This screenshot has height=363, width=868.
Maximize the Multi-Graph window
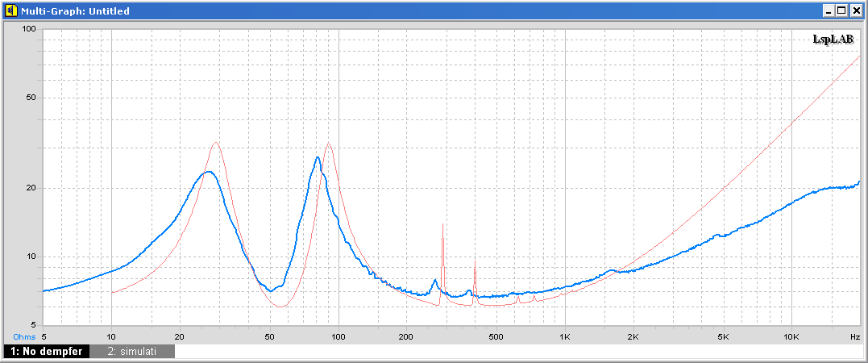[x=841, y=10]
